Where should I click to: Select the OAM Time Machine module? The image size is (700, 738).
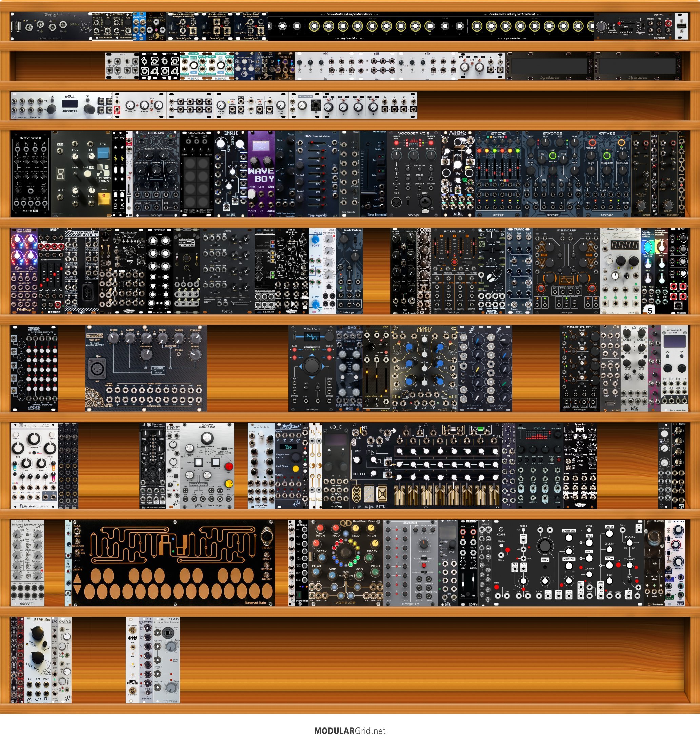(317, 174)
